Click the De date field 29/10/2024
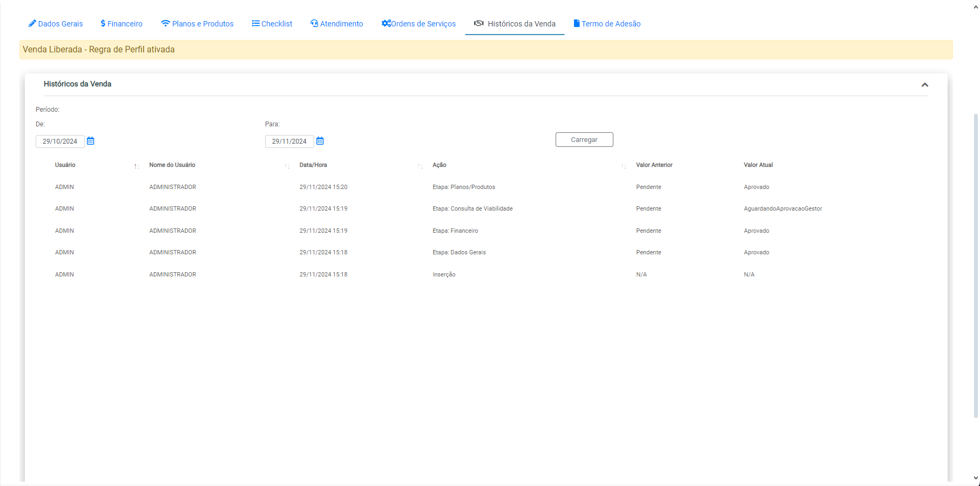The image size is (980, 486). click(x=60, y=141)
